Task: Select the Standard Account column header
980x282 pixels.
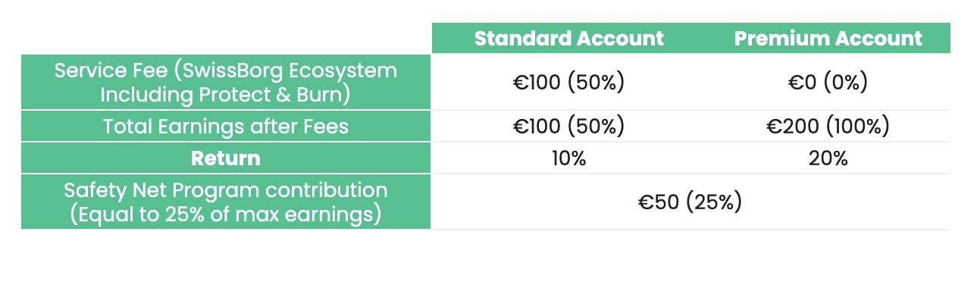Action: (x=568, y=39)
